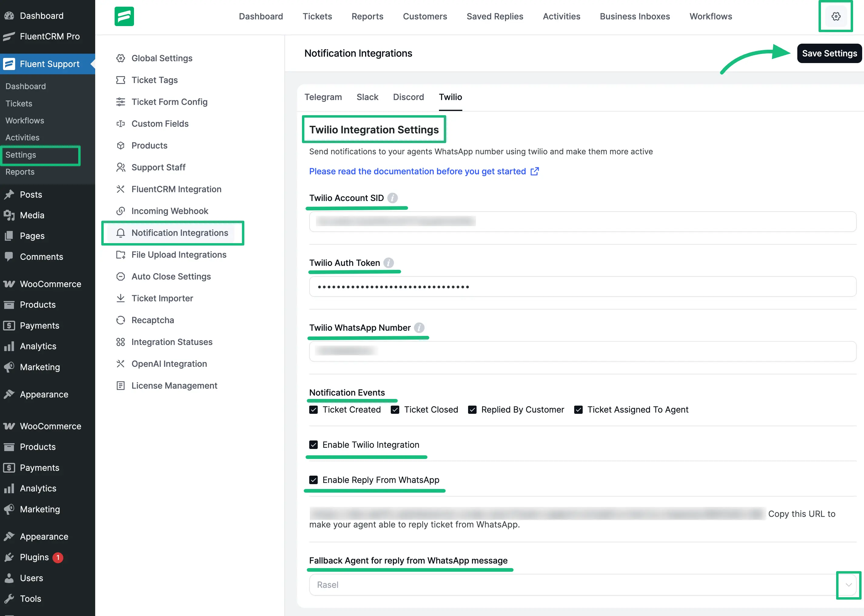Open the Fallback Agent dropdown
Viewport: 864px width, 616px height.
click(x=849, y=585)
